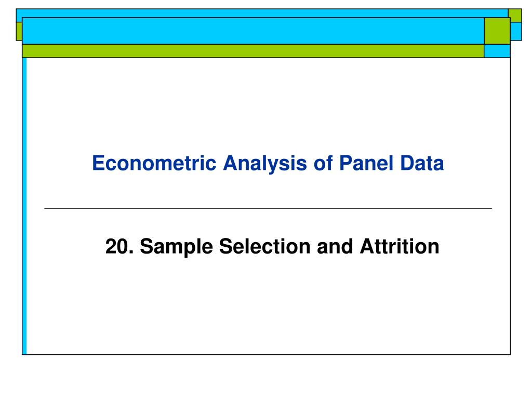Click the word "of" in the blue title
The width and height of the screenshot is (532, 399).
[323, 163]
